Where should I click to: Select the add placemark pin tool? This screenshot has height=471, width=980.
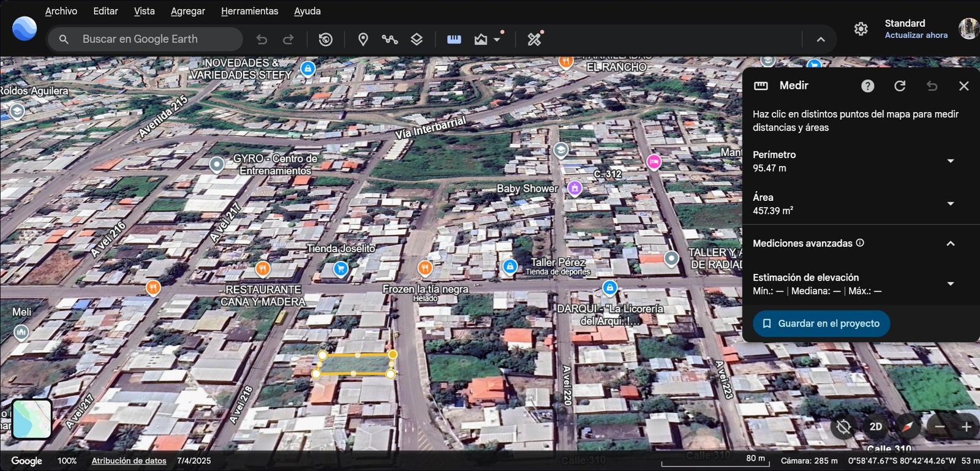click(363, 39)
